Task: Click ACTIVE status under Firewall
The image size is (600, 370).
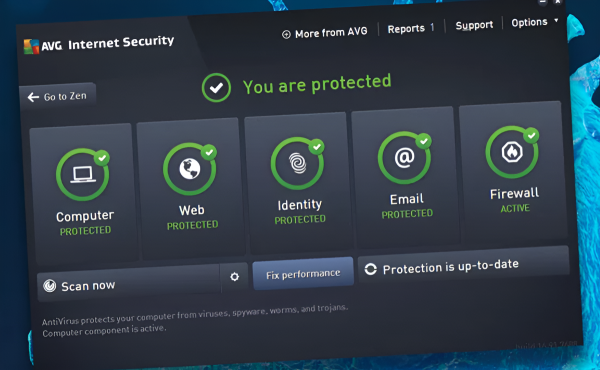Action: 515,208
